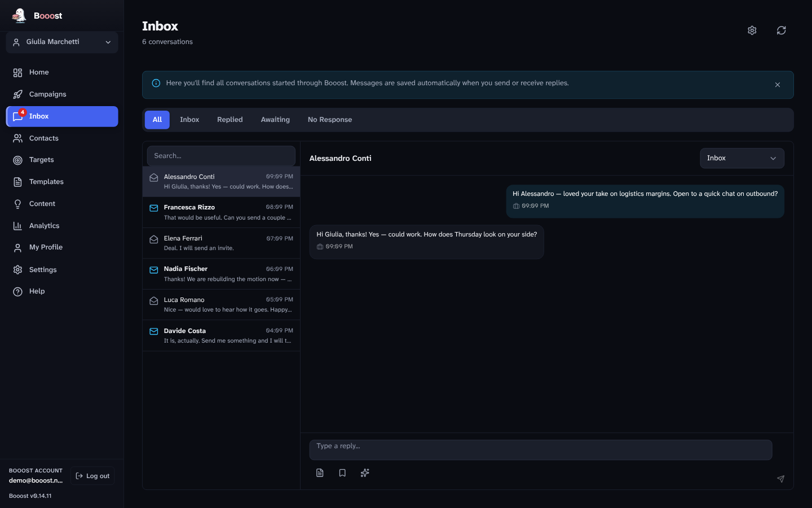This screenshot has width=812, height=508.
Task: Open Luca Romano conversation
Action: [221, 305]
